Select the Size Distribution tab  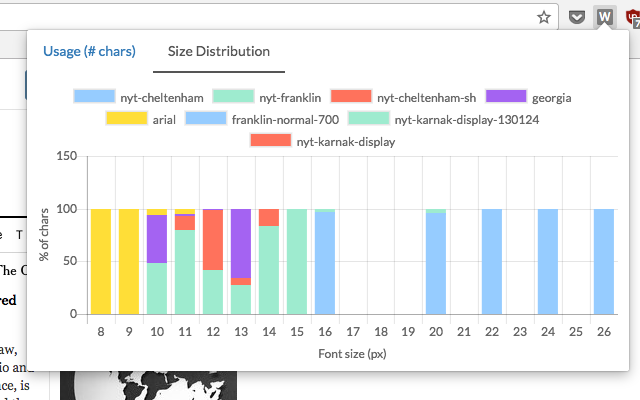[219, 51]
